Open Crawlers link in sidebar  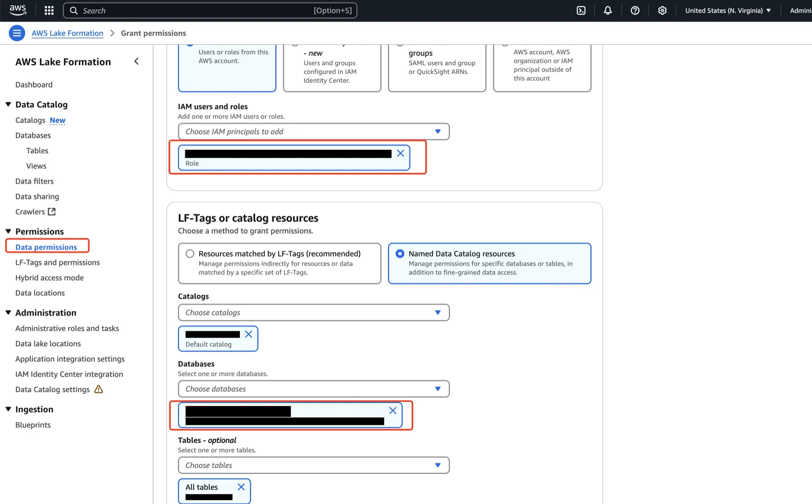[30, 211]
